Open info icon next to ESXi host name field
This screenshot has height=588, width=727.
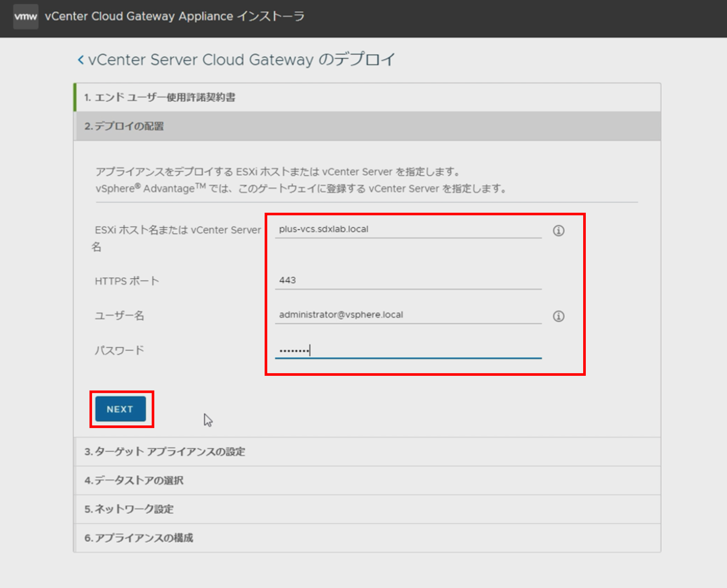[558, 231]
